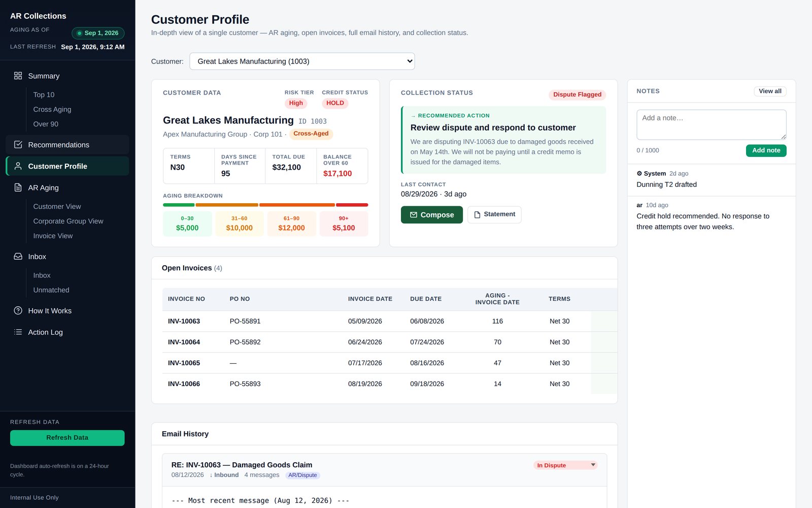This screenshot has height=508, width=812.
Task: Open the Over 90 report
Action: pyautogui.click(x=46, y=124)
